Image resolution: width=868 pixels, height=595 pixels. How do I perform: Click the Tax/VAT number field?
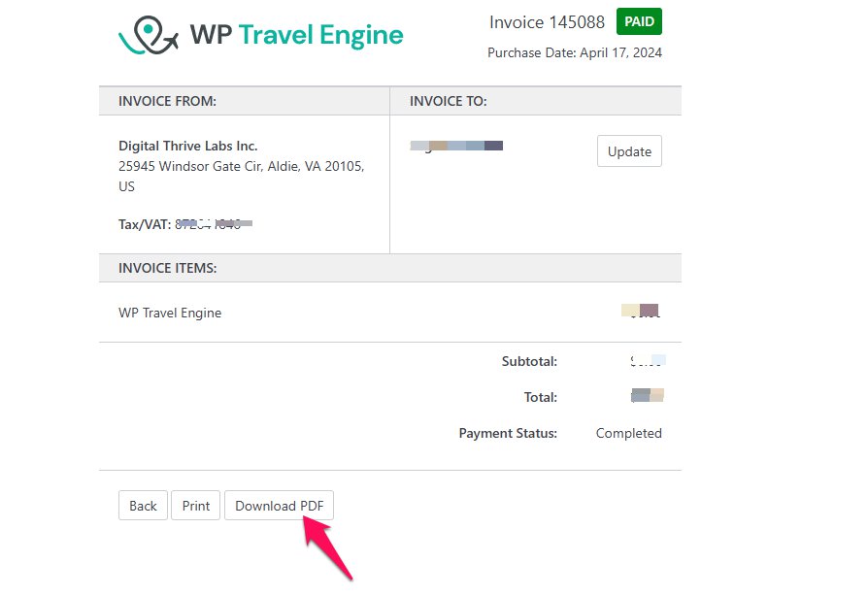click(185, 224)
